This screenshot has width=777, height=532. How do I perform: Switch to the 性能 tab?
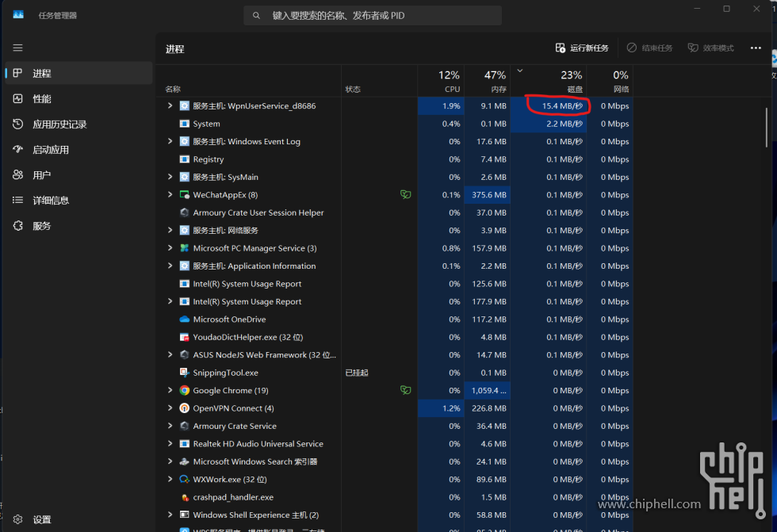[x=78, y=98]
